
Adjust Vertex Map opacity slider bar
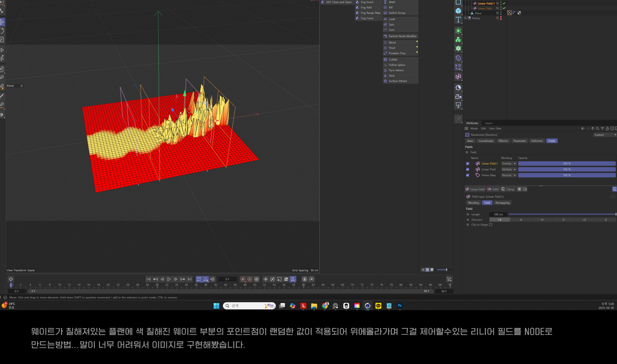(x=566, y=175)
